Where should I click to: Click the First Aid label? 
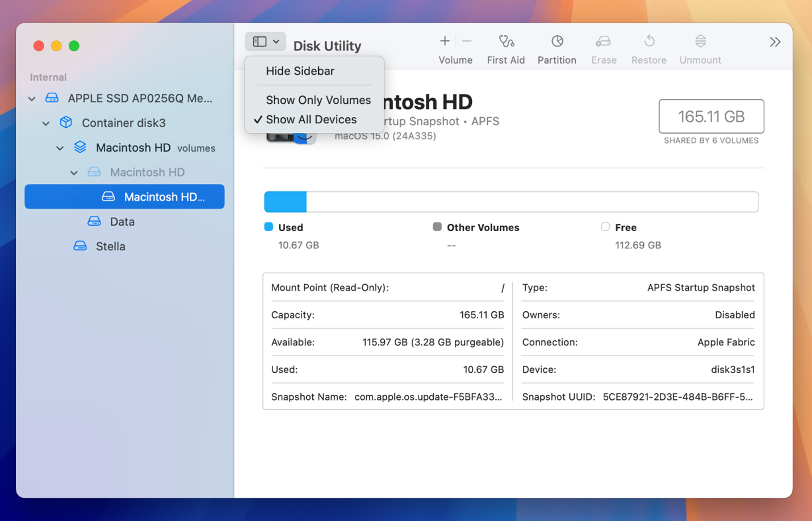506,60
